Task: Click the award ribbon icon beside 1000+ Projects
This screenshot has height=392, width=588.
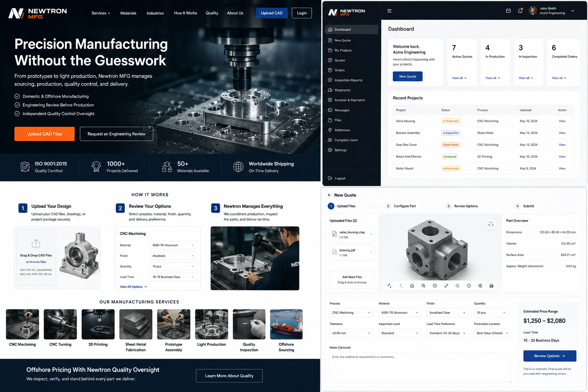Action: 96,167
